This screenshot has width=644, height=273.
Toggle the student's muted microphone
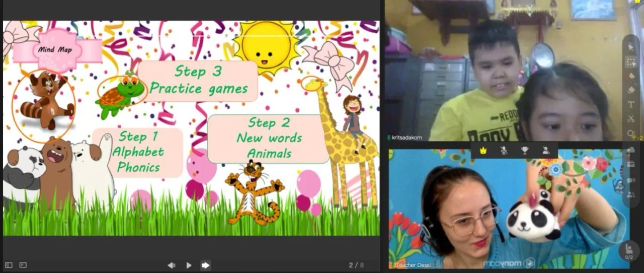[x=504, y=151]
